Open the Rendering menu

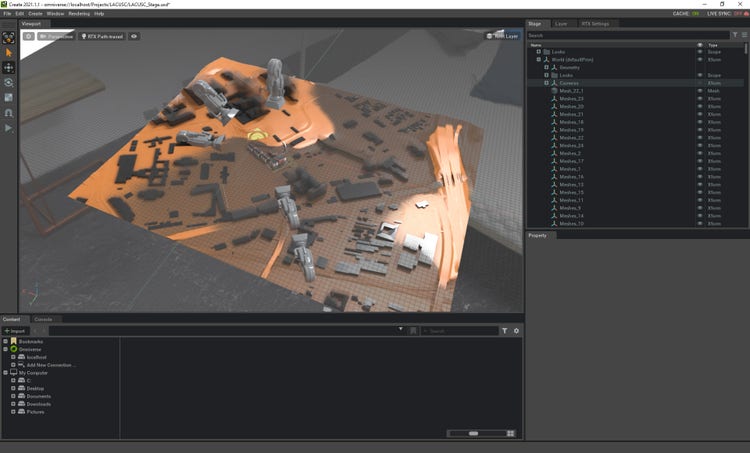point(79,13)
